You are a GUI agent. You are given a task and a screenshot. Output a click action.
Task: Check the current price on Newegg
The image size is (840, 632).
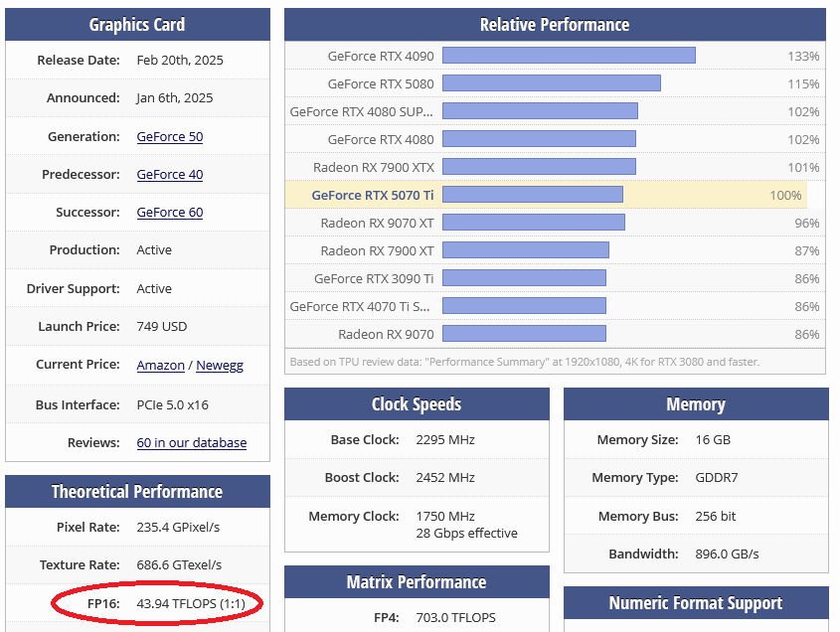220,366
